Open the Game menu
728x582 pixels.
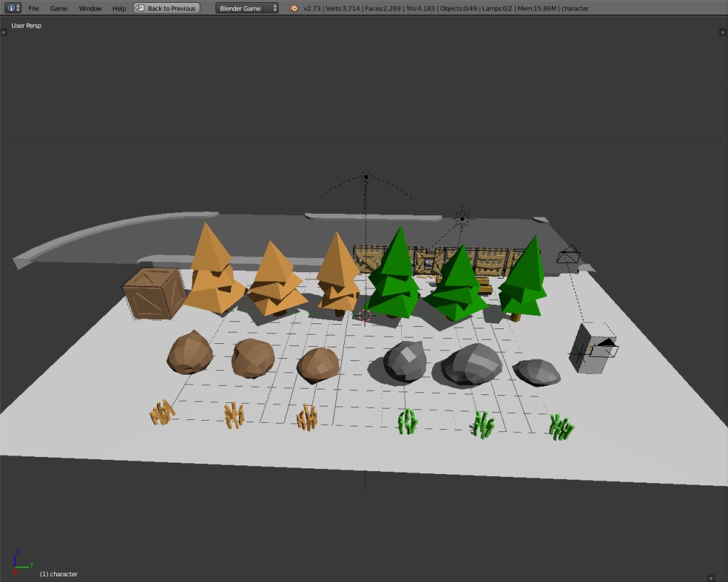(x=58, y=9)
